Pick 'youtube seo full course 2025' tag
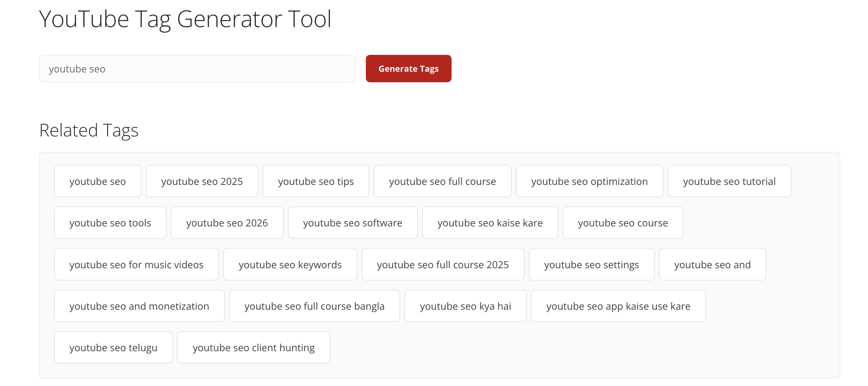868x386 pixels. click(x=443, y=264)
